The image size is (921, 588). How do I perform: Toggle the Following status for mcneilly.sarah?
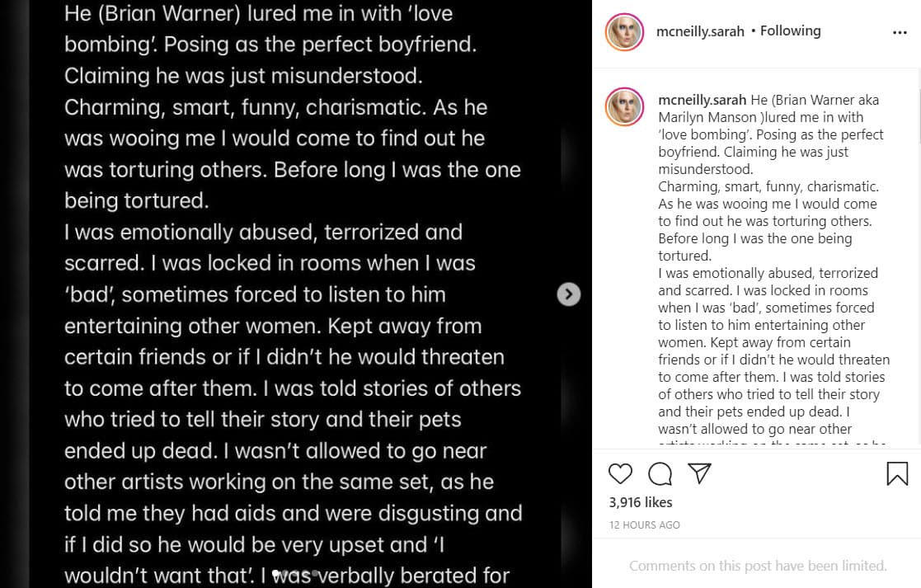pos(790,31)
